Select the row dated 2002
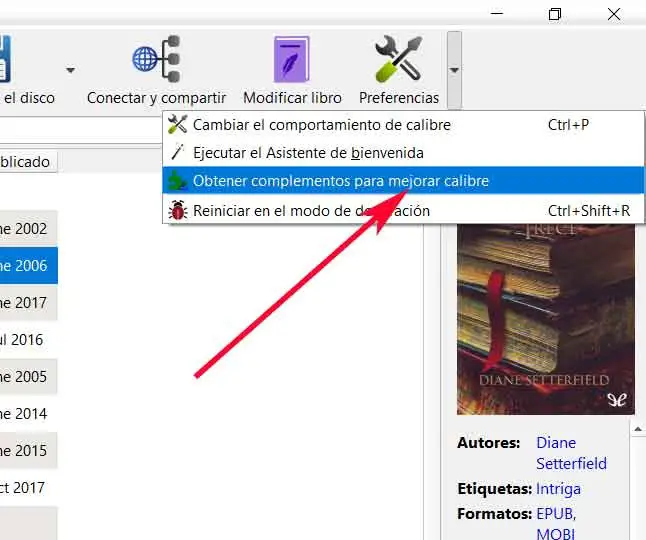The width and height of the screenshot is (646, 540). (28, 229)
